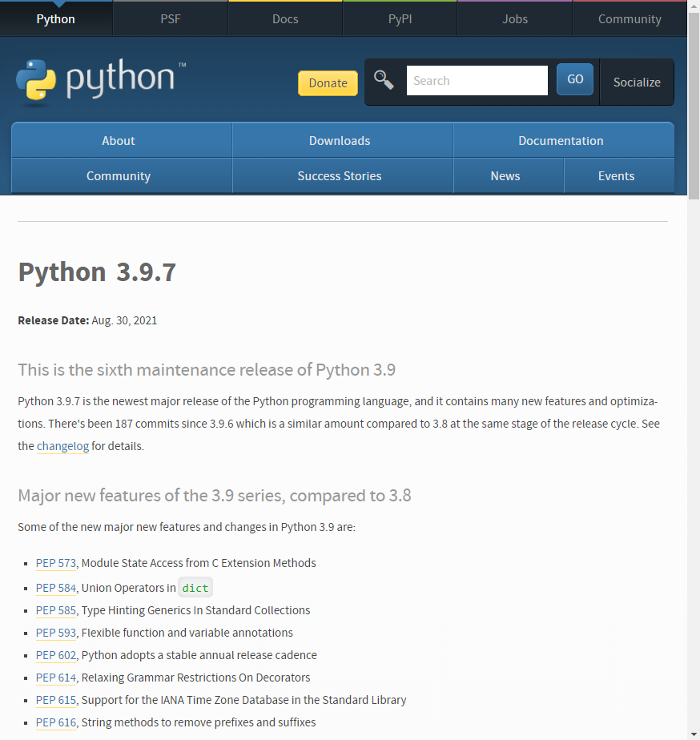Go to the PyPI top-bar tab
Screen dimensions: 700x740
[400, 19]
